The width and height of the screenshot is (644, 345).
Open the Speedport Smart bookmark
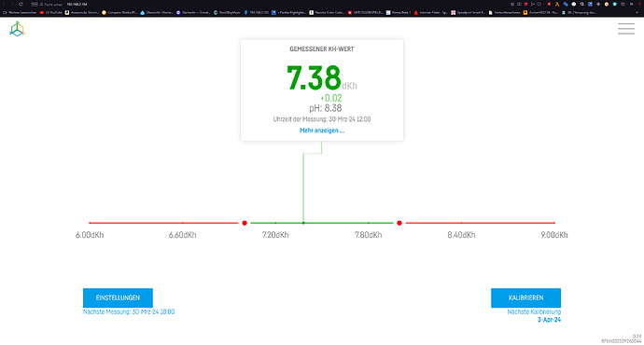[x=469, y=13]
